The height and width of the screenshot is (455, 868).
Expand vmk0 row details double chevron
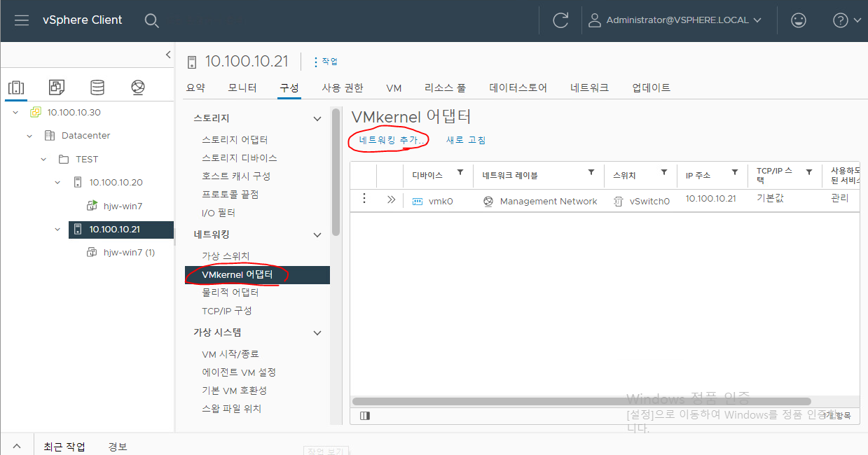click(x=391, y=200)
